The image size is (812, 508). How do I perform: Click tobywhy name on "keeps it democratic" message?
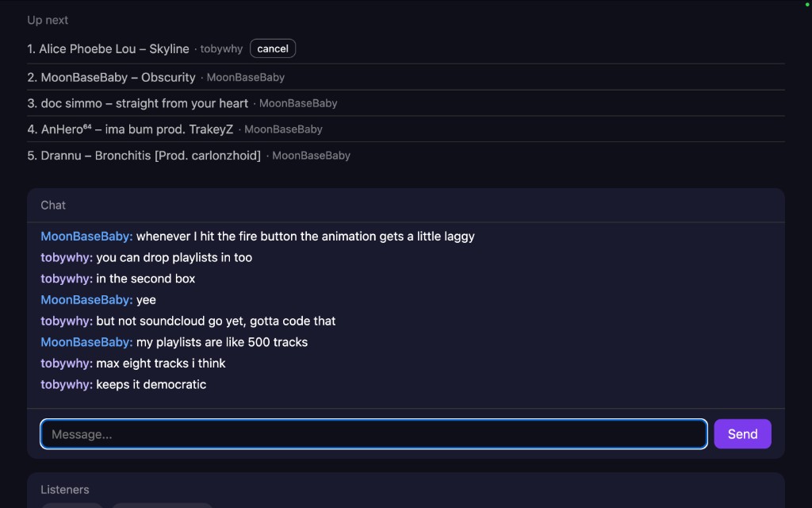click(67, 385)
